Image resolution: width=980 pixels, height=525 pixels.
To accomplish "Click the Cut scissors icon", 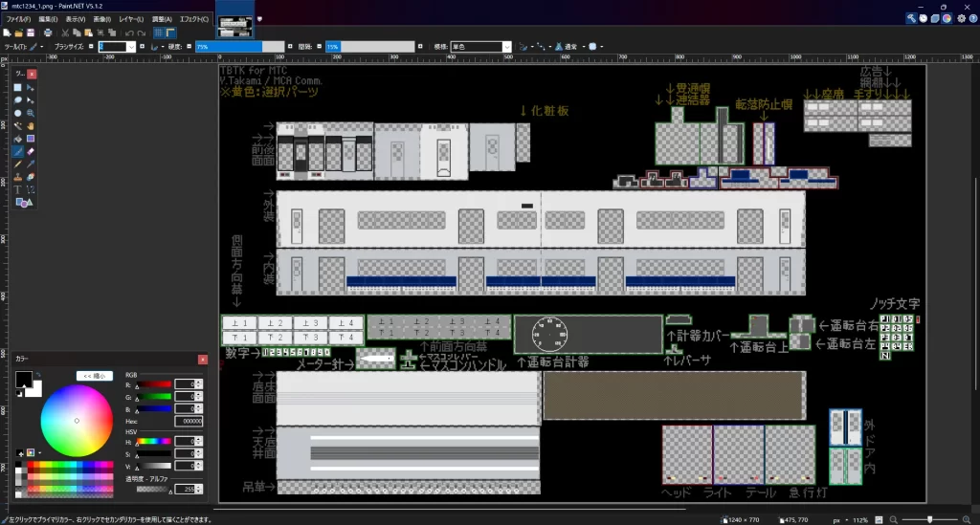I will pos(65,33).
